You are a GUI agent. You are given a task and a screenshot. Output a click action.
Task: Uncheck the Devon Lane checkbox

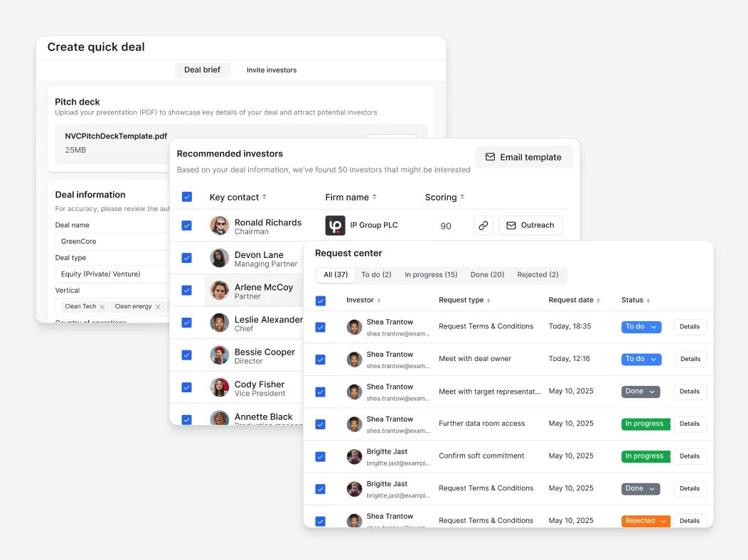point(187,258)
